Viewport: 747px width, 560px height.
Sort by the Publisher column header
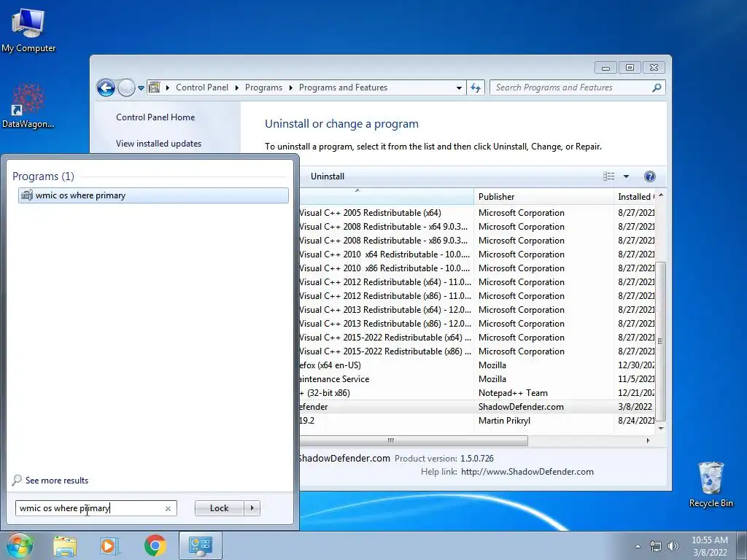(x=543, y=197)
